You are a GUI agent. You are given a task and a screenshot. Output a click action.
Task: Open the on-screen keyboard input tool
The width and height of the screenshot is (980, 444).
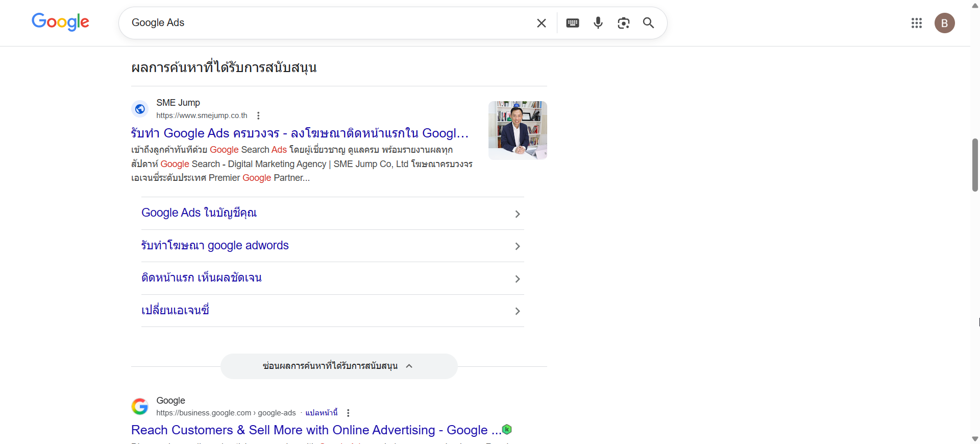tap(572, 23)
